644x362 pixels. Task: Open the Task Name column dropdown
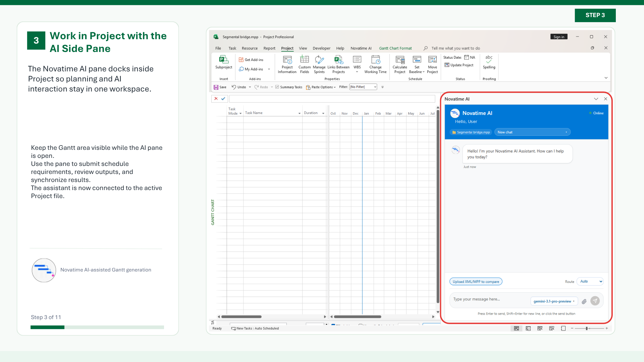click(x=300, y=113)
